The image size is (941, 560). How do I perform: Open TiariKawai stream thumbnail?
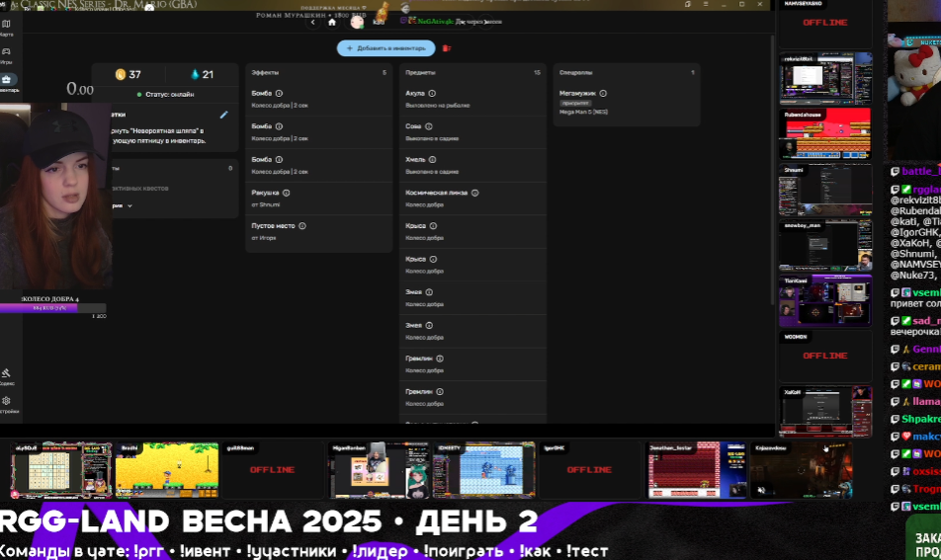(x=825, y=300)
